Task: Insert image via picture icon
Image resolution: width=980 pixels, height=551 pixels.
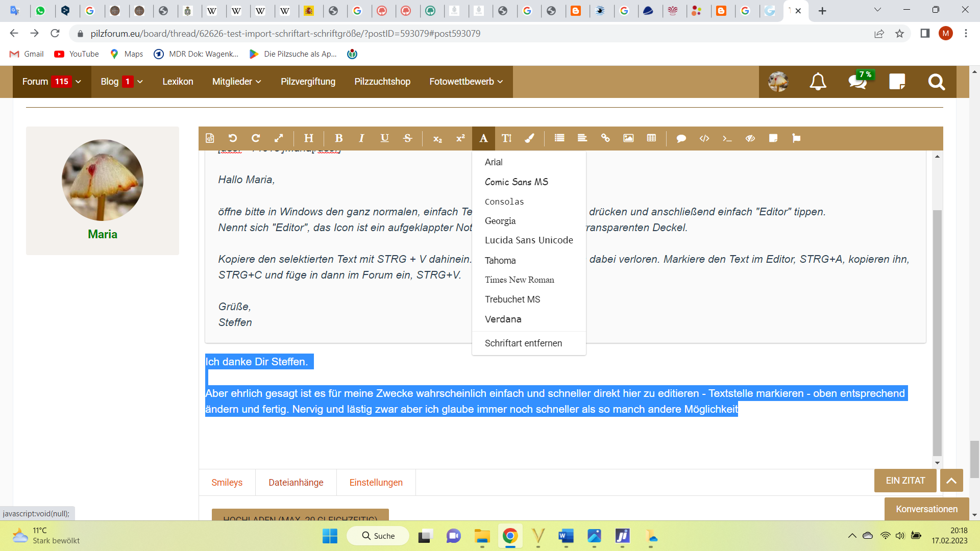Action: 628,138
